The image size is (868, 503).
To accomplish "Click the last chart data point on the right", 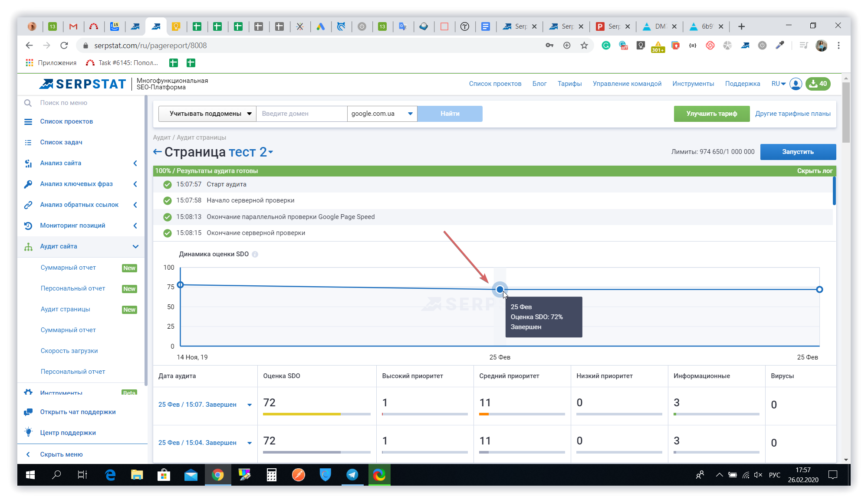I will point(819,290).
